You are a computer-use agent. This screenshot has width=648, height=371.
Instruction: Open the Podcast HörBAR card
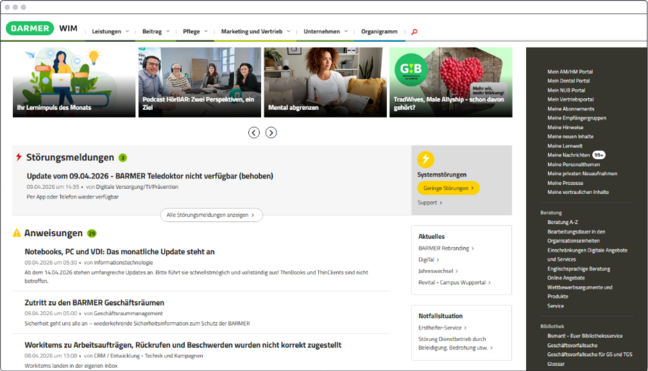pyautogui.click(x=200, y=82)
